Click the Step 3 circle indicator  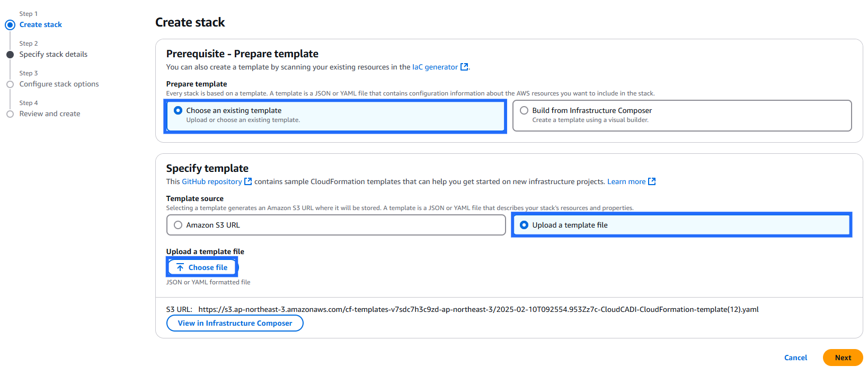10,84
